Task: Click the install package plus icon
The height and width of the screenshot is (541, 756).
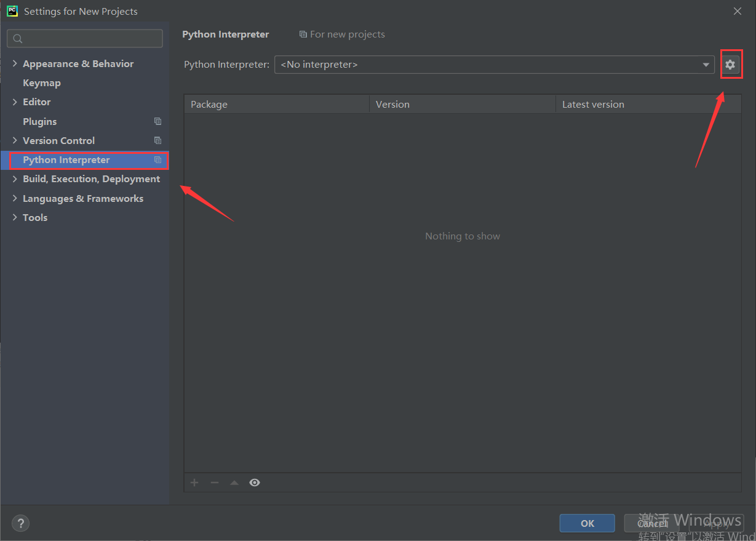Action: [x=194, y=483]
